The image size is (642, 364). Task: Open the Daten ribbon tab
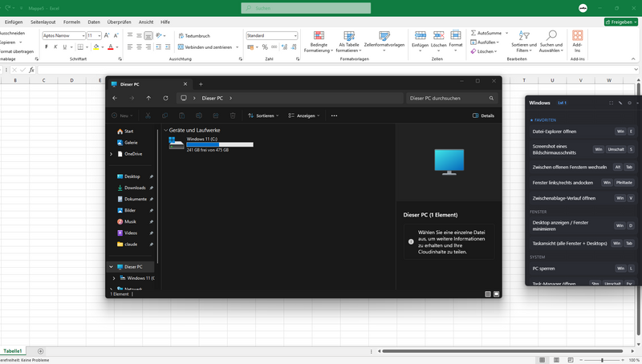tap(94, 22)
